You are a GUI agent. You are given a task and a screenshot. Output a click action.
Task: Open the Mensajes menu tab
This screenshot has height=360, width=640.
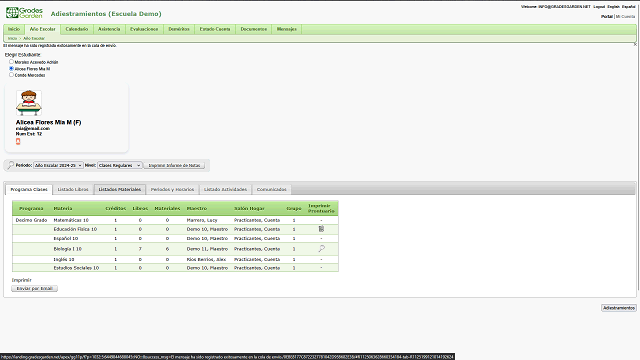pos(287,29)
